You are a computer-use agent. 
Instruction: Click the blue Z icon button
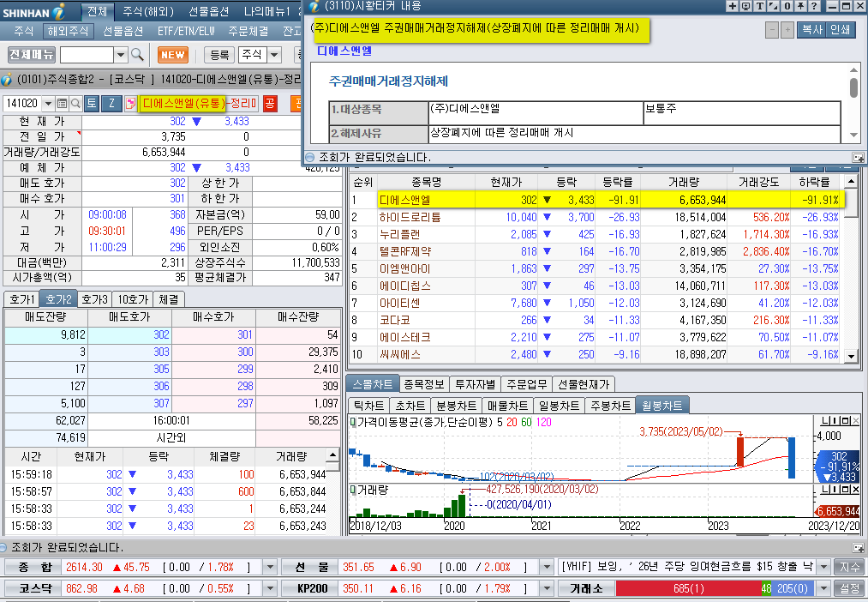[112, 104]
